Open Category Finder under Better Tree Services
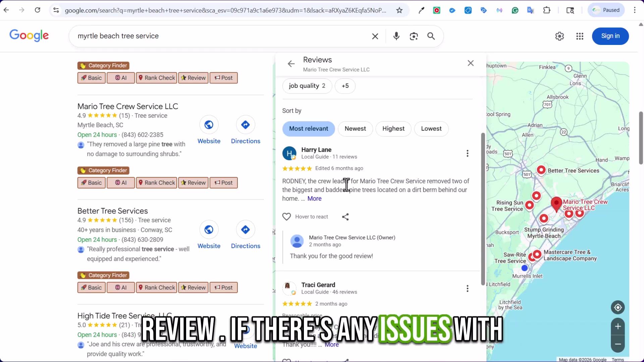The image size is (644, 362). click(103, 275)
